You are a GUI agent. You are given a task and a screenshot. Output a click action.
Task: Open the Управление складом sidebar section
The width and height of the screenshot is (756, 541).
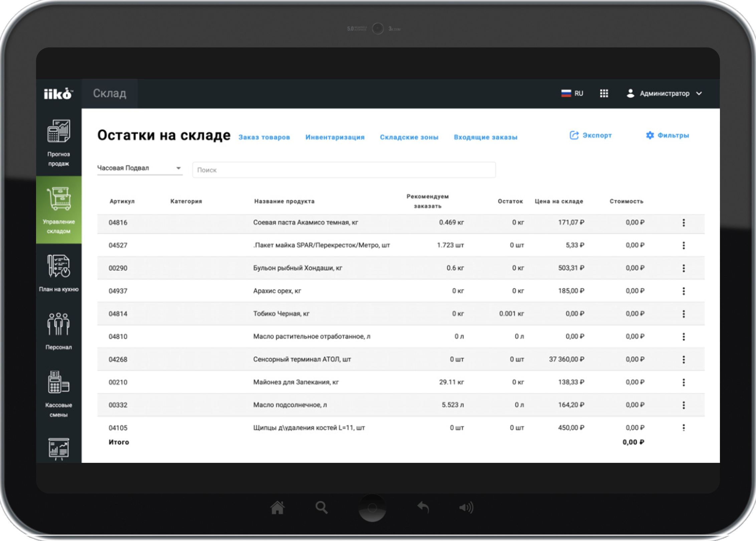point(59,210)
